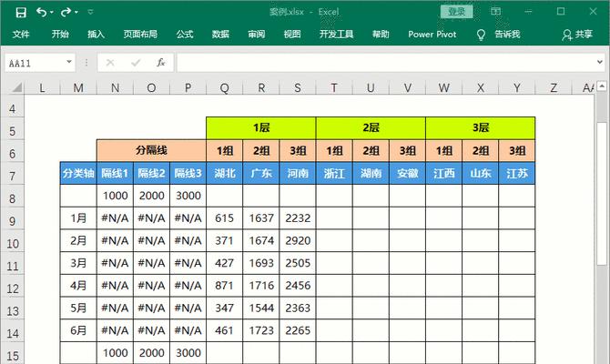
Task: Click the 湖北 header cell
Action: pyautogui.click(x=225, y=173)
